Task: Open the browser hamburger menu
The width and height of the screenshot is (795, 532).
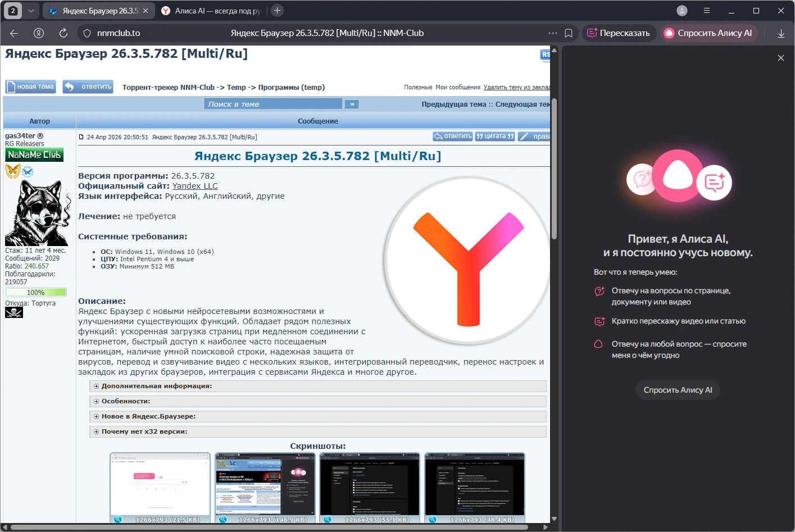Action: [707, 10]
